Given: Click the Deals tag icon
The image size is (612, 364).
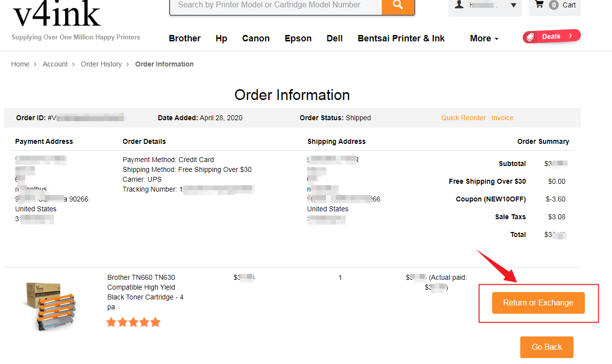Looking at the screenshot, I should [x=531, y=36].
